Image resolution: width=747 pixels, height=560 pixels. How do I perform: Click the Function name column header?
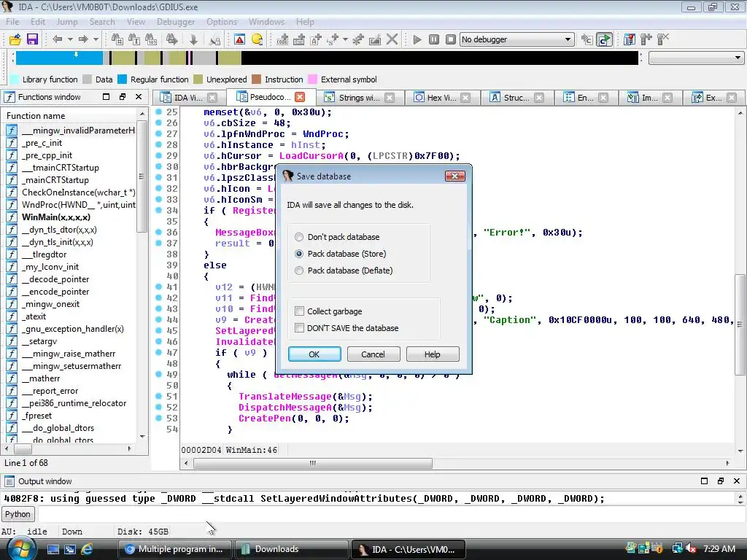[x=69, y=116]
